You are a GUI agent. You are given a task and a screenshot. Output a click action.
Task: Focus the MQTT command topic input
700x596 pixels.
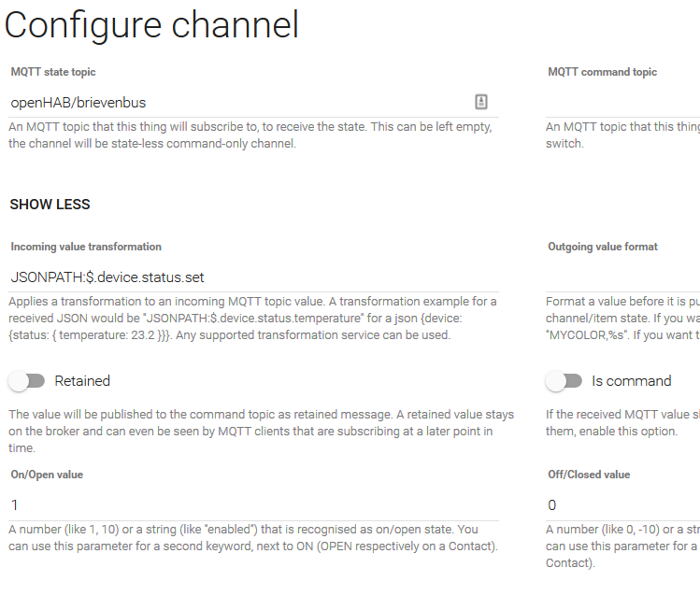pyautogui.click(x=622, y=102)
